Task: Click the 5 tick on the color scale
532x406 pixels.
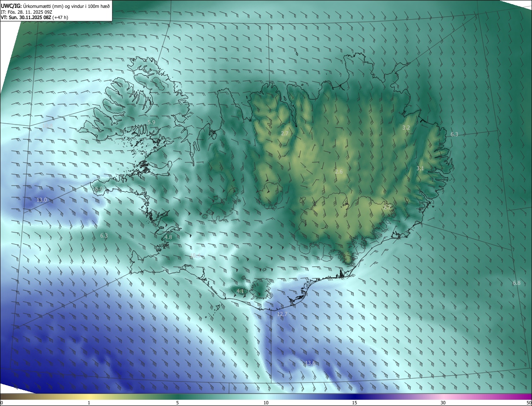Action: (177, 403)
